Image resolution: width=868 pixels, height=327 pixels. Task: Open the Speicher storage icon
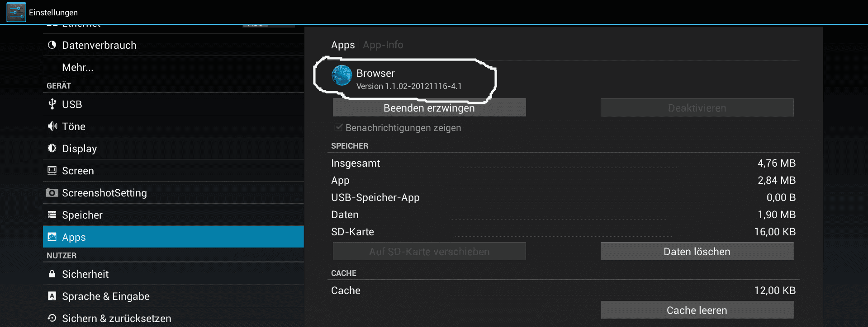click(x=52, y=215)
